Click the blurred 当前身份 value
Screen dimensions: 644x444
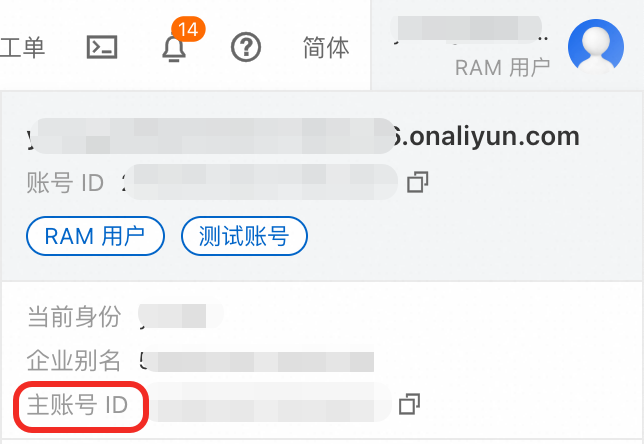pyautogui.click(x=181, y=316)
